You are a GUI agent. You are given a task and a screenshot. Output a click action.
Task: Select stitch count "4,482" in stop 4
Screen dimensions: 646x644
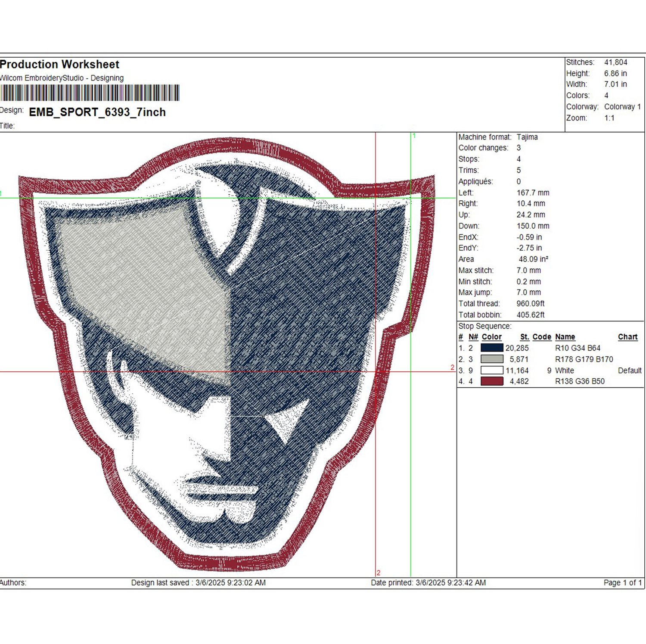[519, 381]
